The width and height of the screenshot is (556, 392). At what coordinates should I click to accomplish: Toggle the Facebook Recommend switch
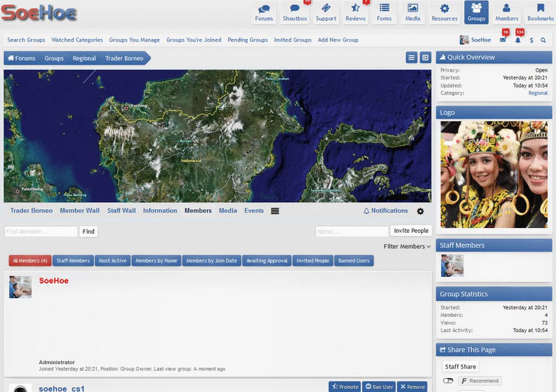(x=448, y=381)
